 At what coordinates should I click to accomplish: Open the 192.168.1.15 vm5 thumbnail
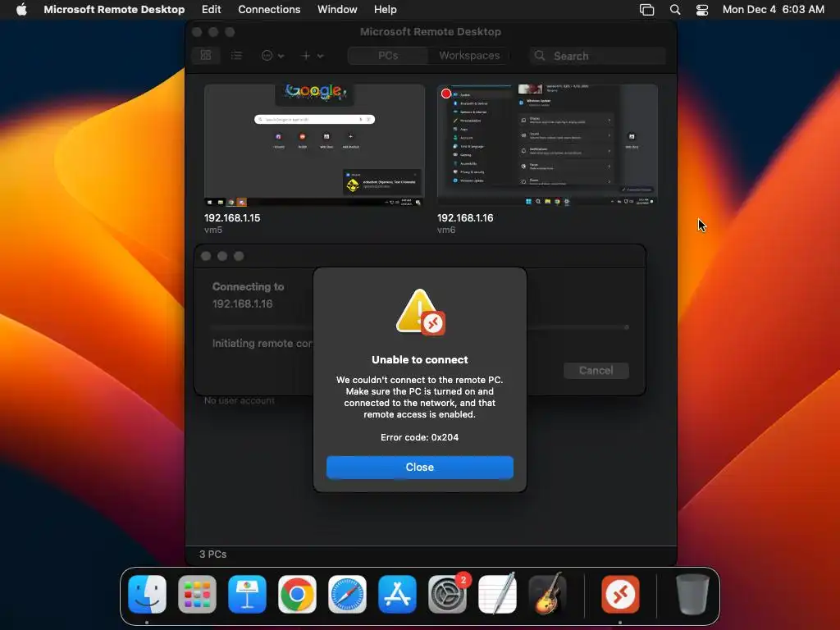[314, 144]
